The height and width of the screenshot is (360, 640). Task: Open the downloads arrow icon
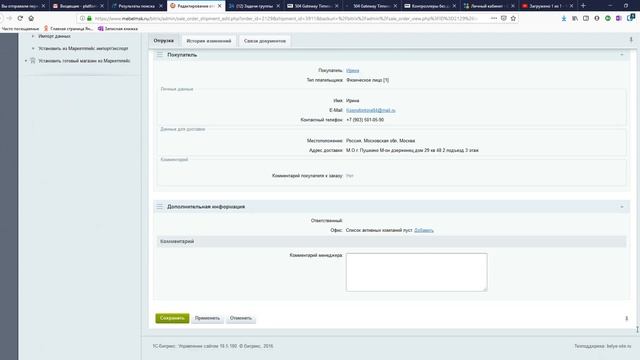tap(564, 18)
